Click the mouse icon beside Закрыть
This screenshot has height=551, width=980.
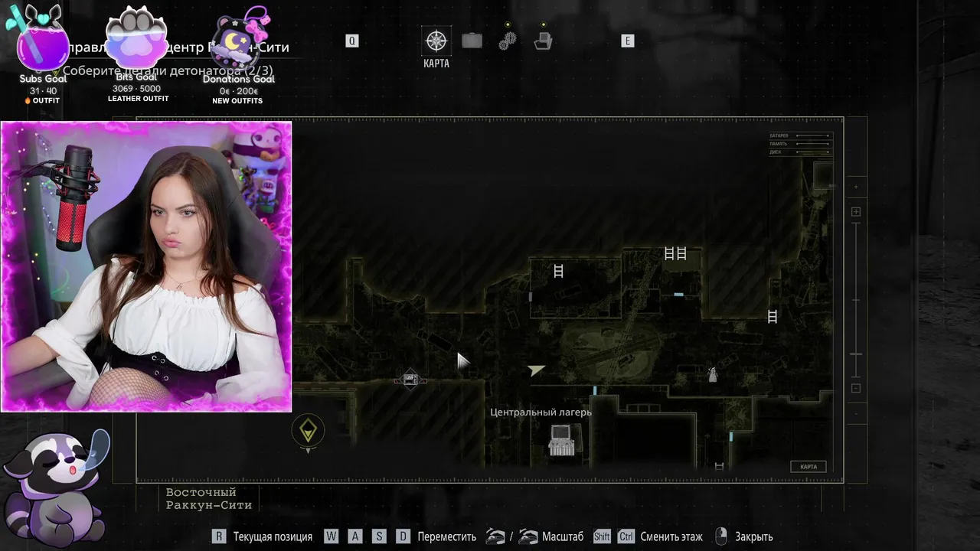[720, 536]
